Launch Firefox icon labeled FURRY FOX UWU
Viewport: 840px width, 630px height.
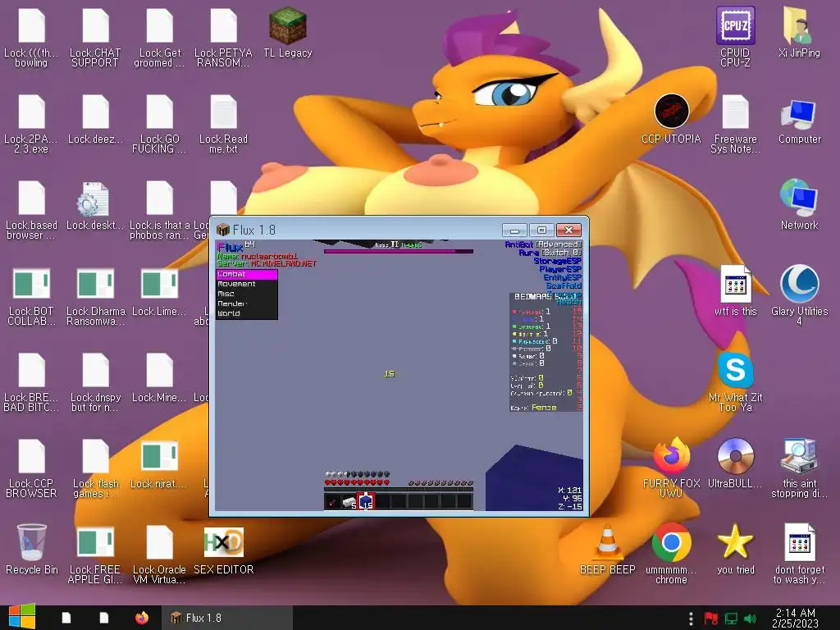tap(671, 467)
